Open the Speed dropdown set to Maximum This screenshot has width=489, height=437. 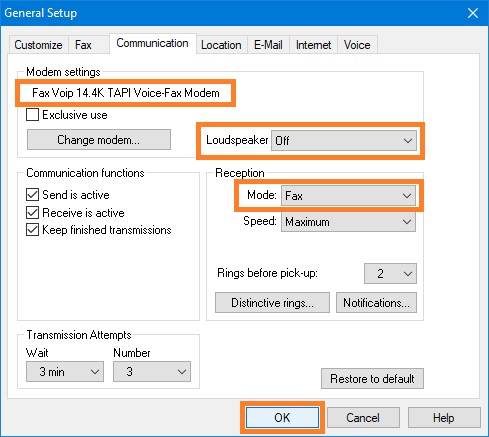348,222
